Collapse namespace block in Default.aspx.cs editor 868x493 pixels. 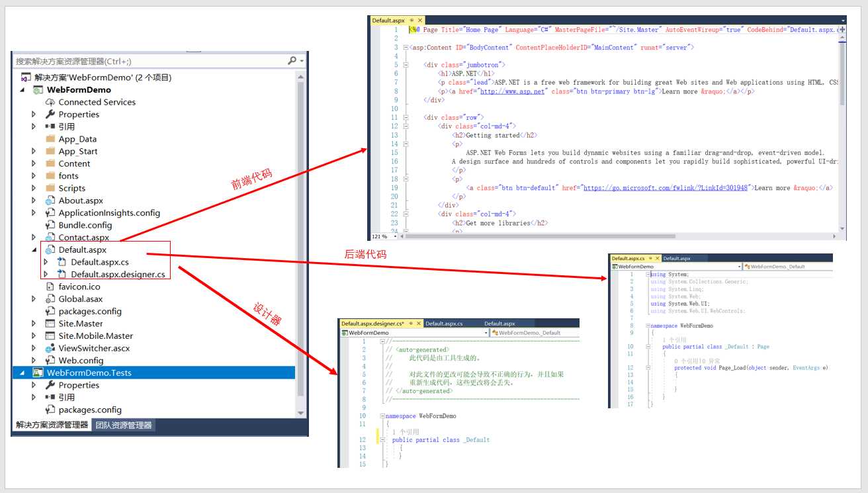coord(648,326)
